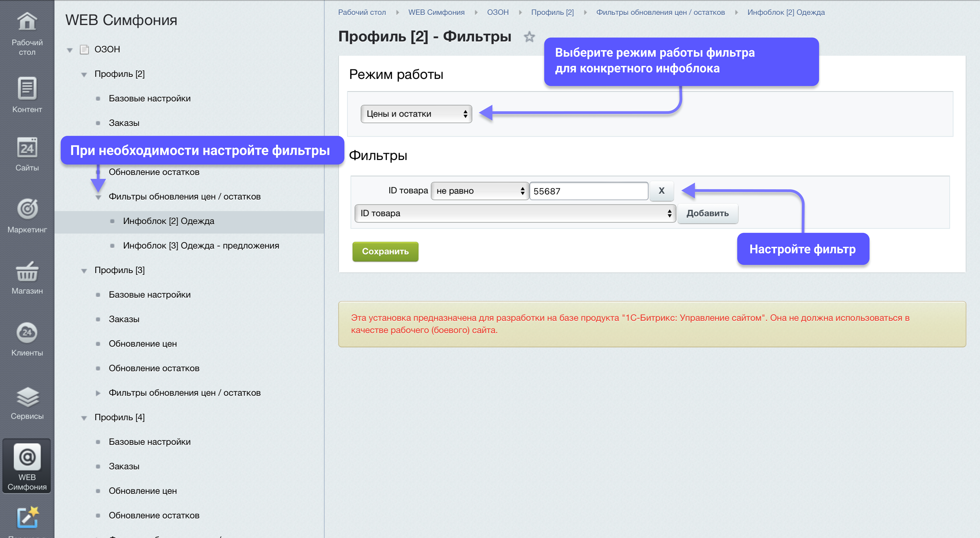Collapse the Профиль [4] tree node

point(84,418)
